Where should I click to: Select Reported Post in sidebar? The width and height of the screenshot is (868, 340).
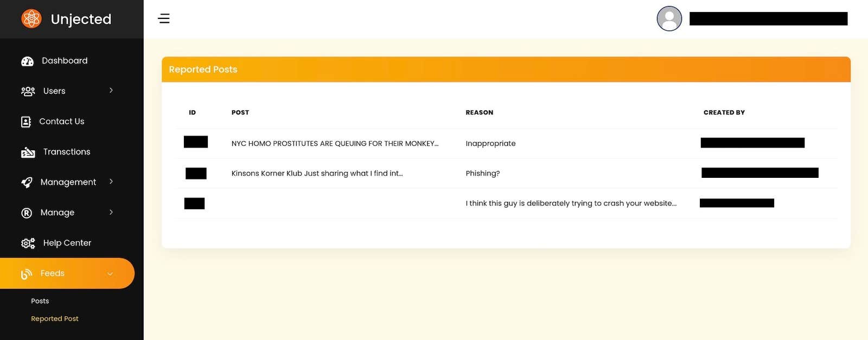54,319
